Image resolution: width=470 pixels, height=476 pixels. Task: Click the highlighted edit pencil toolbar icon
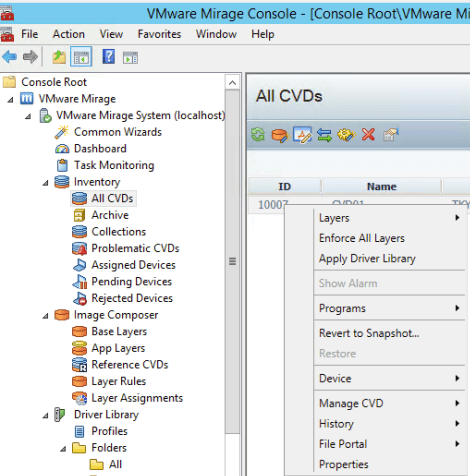point(302,135)
